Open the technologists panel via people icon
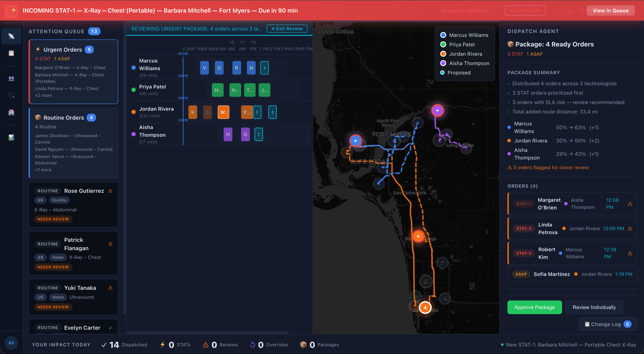644x354 pixels. pos(11,78)
